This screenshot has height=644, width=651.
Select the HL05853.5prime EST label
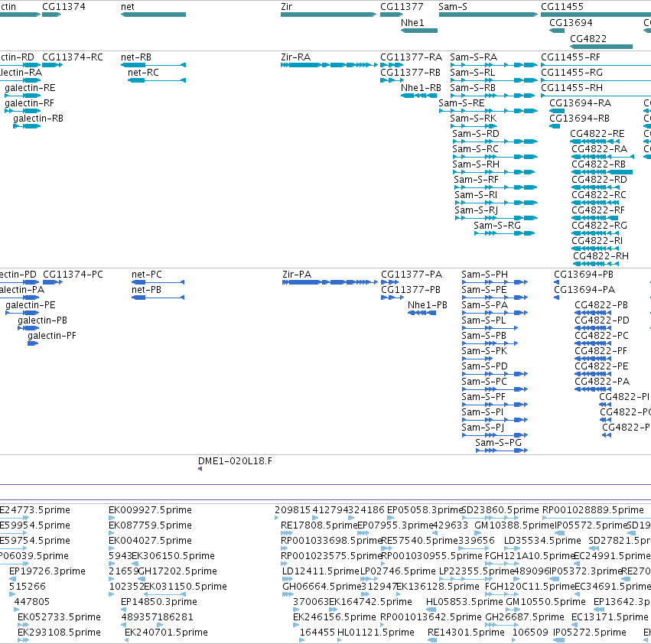click(464, 602)
